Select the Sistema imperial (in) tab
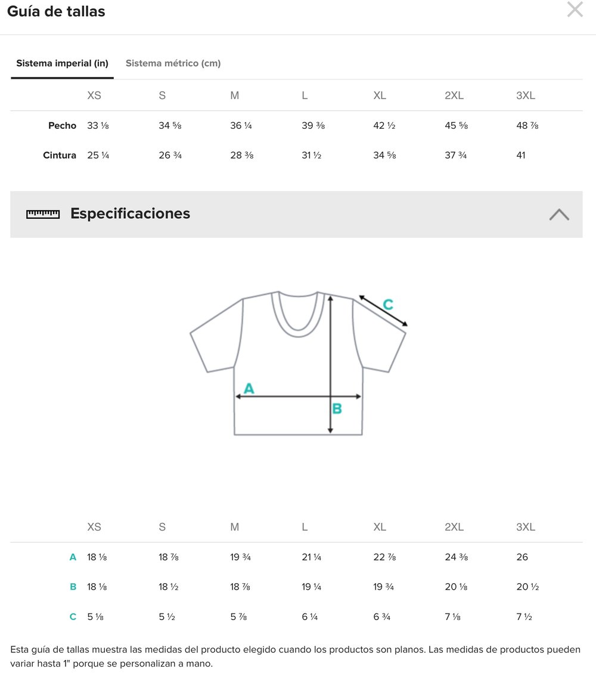596x700 pixels. tap(62, 63)
